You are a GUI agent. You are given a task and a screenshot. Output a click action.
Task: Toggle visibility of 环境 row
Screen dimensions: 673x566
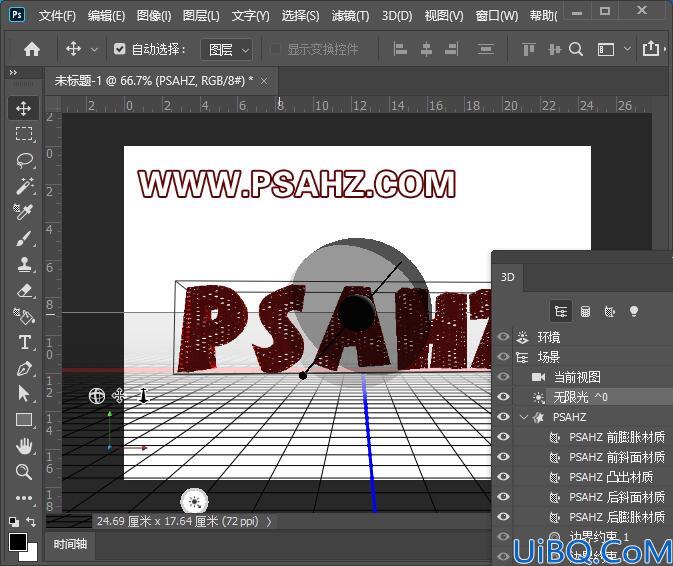pos(503,337)
